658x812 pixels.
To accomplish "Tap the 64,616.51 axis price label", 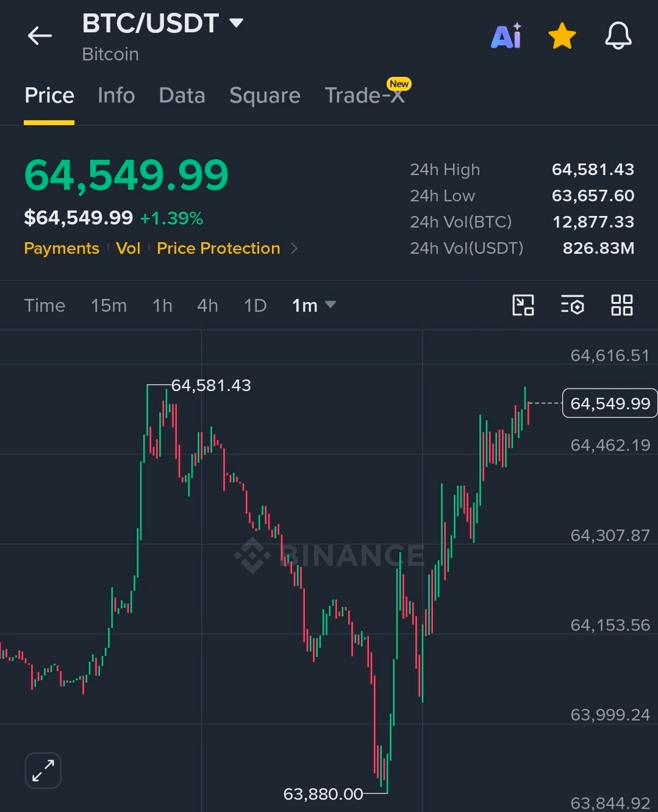I will (610, 356).
